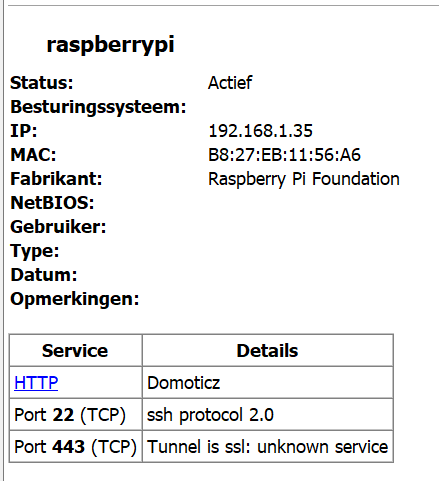The image size is (439, 481).
Task: Open the HTTP service link
Action: [36, 382]
